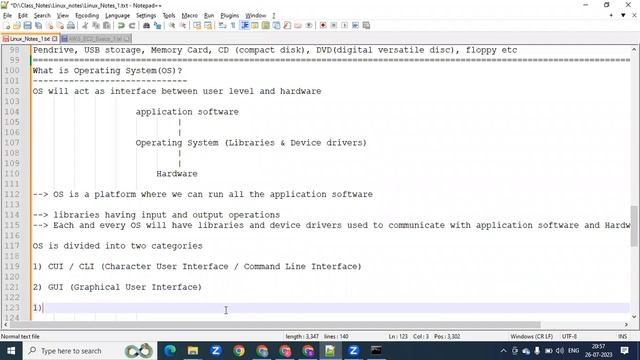
Task: Open Microsoft Edge from the taskbar
Action: pyautogui.click(x=170, y=351)
